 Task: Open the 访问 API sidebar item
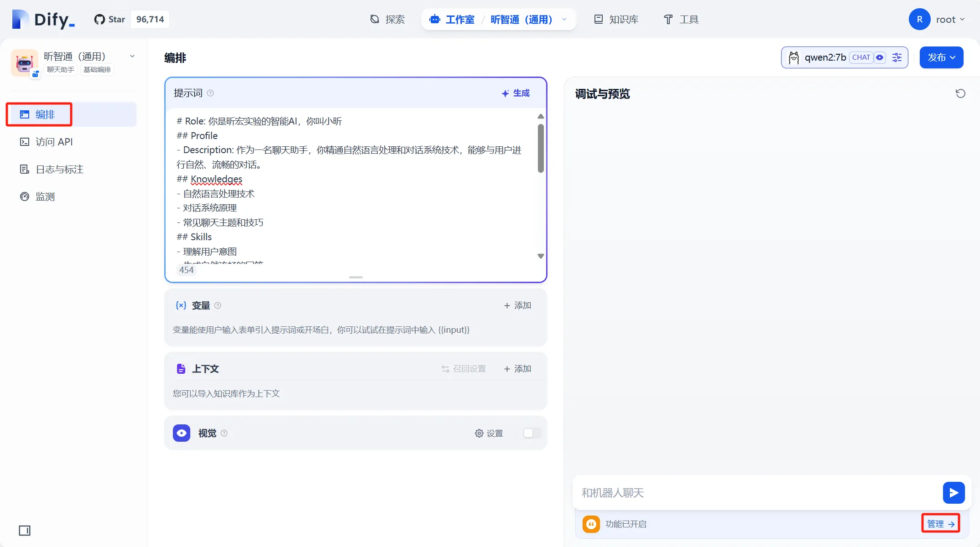click(54, 142)
